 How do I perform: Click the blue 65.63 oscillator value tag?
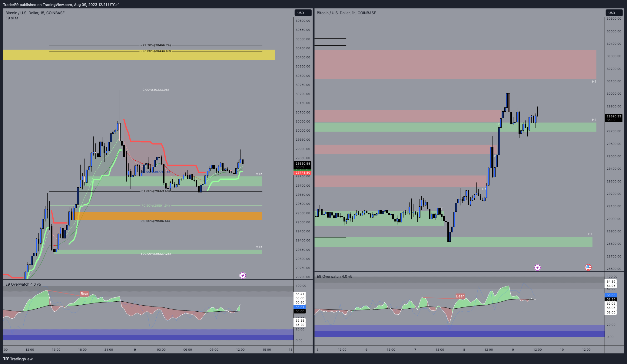pyautogui.click(x=611, y=295)
